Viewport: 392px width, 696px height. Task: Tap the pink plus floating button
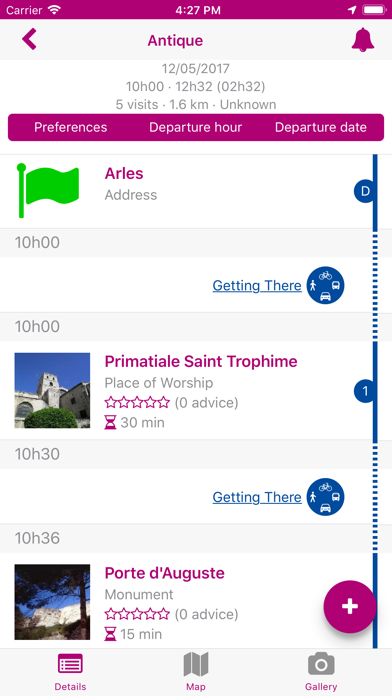point(350,606)
